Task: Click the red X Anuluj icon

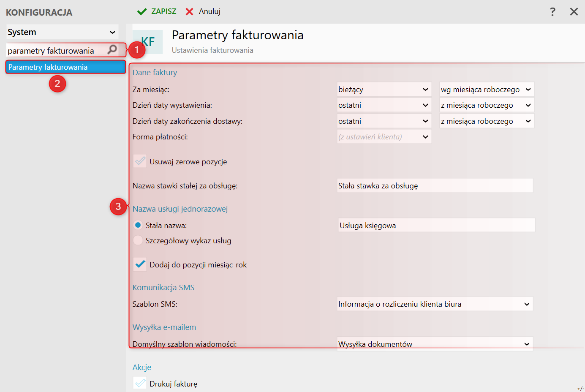Action: (190, 11)
